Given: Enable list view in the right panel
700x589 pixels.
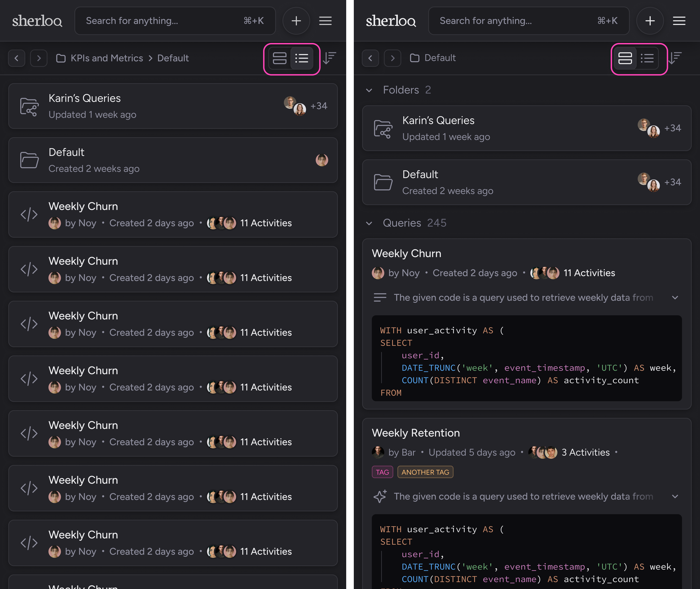Looking at the screenshot, I should [648, 58].
